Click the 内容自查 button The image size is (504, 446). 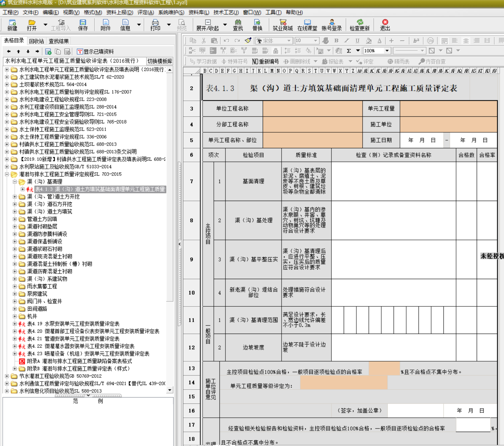pos(432,61)
